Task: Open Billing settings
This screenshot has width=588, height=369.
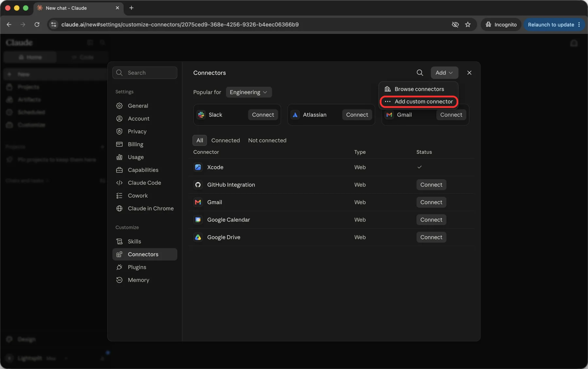Action: pyautogui.click(x=145, y=144)
